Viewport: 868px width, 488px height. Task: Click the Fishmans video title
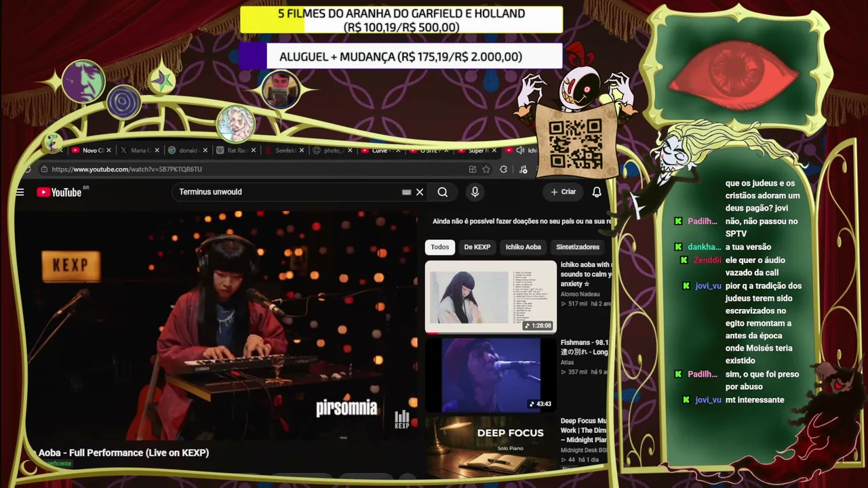tap(585, 347)
